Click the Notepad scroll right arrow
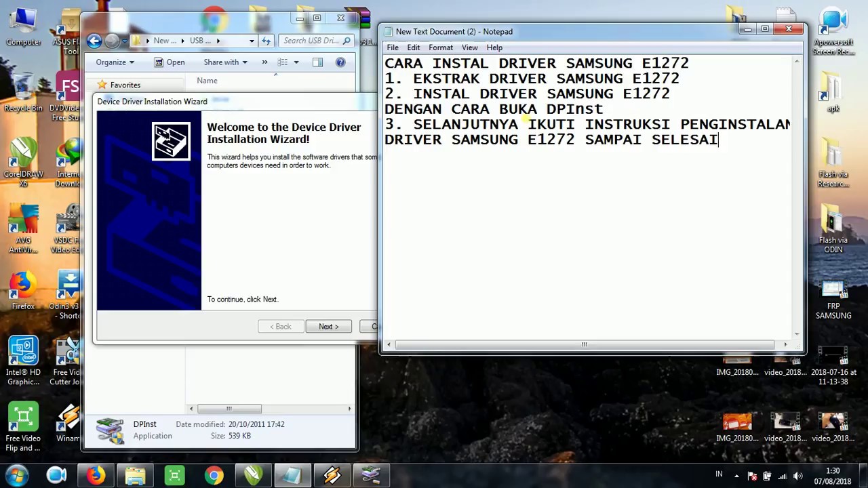The image size is (868, 488). (x=785, y=344)
